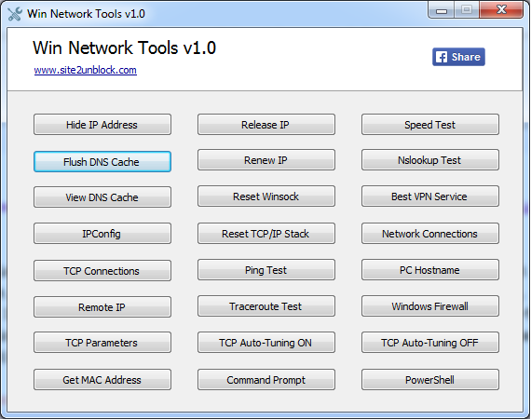Click Reset Winsock
The height and width of the screenshot is (420, 531).
tap(266, 196)
